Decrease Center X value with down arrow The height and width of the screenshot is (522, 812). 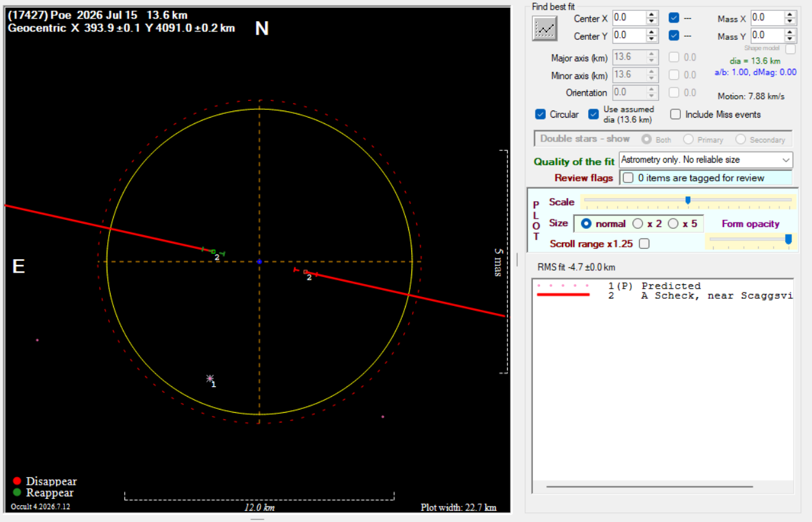pos(652,21)
